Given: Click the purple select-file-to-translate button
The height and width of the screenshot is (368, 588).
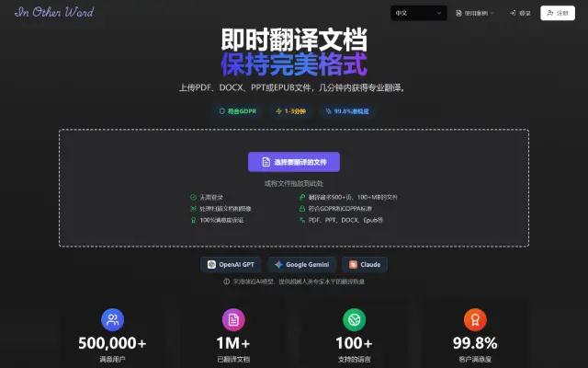Looking at the screenshot, I should pyautogui.click(x=294, y=162).
